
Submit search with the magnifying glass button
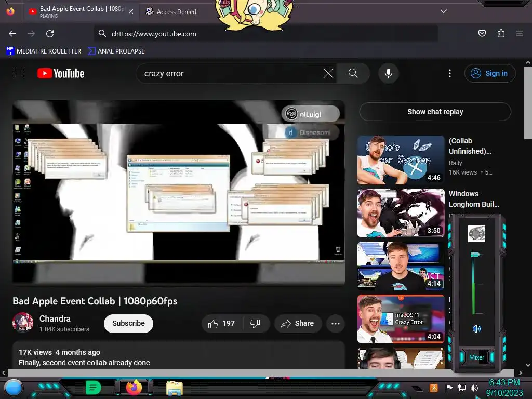pyautogui.click(x=353, y=73)
